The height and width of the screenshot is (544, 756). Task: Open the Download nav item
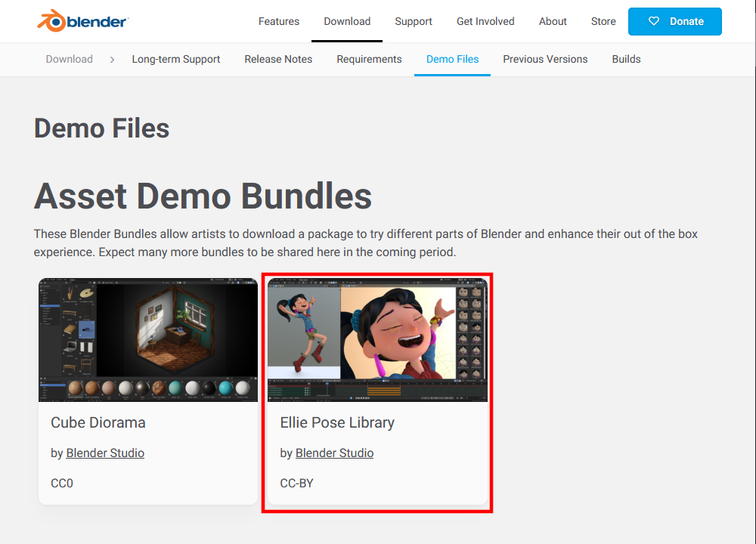(x=347, y=21)
